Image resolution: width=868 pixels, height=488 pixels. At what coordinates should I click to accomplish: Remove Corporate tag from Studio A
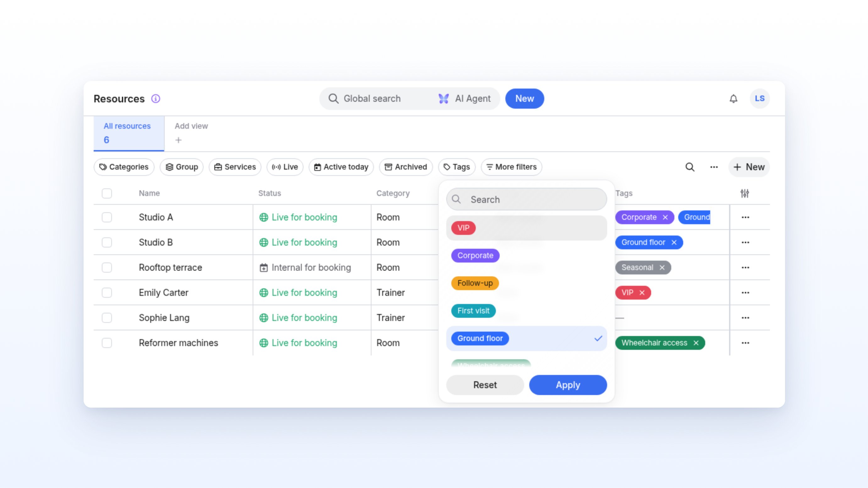pos(665,217)
